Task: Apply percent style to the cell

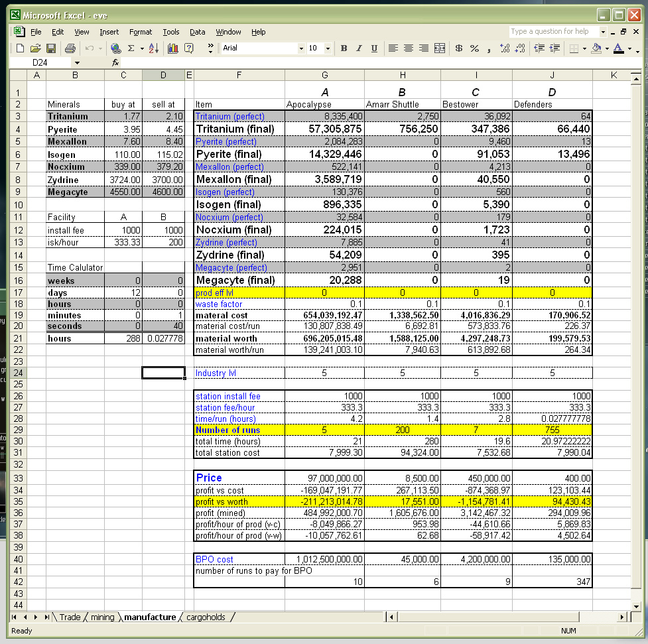Action: (474, 48)
